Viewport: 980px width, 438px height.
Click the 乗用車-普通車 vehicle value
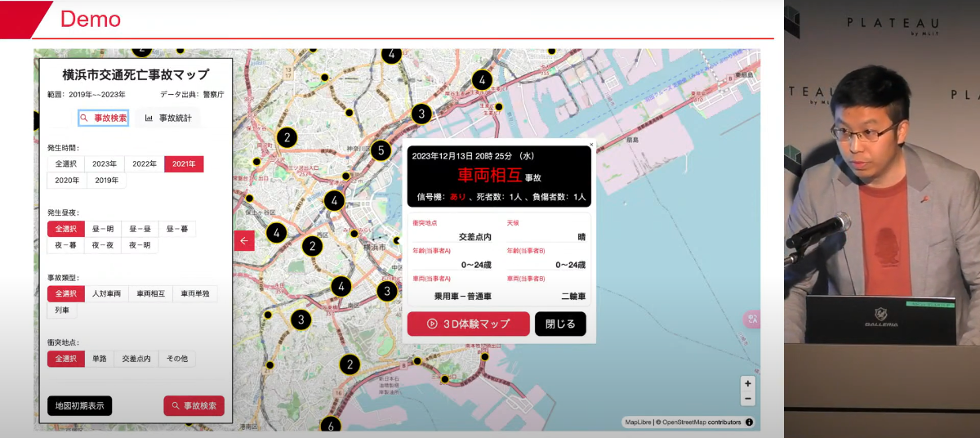(462, 297)
